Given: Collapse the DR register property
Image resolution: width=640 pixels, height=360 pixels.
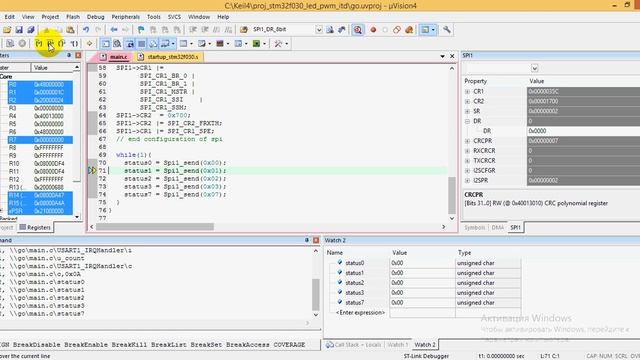Looking at the screenshot, I should [467, 121].
